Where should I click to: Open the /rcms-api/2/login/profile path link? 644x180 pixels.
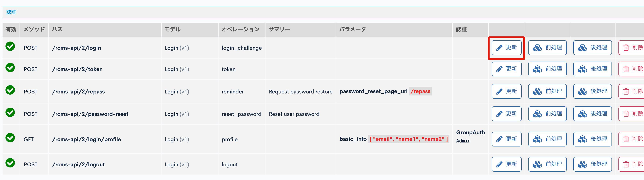pyautogui.click(x=86, y=139)
